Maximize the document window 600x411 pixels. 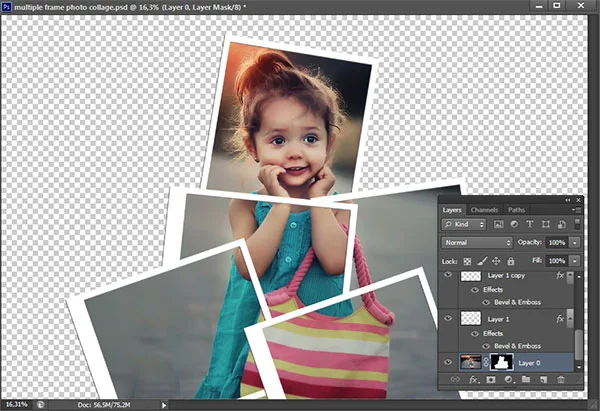pyautogui.click(x=557, y=5)
